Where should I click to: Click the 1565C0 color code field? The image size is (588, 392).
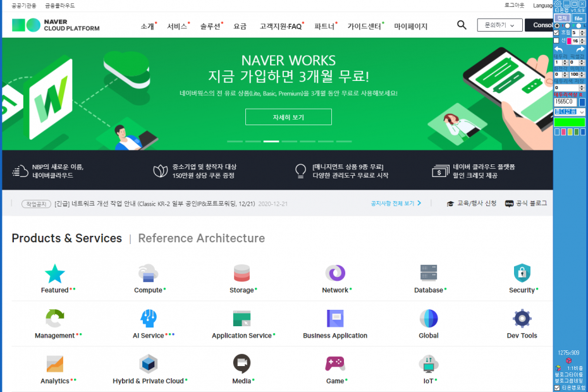(565, 102)
